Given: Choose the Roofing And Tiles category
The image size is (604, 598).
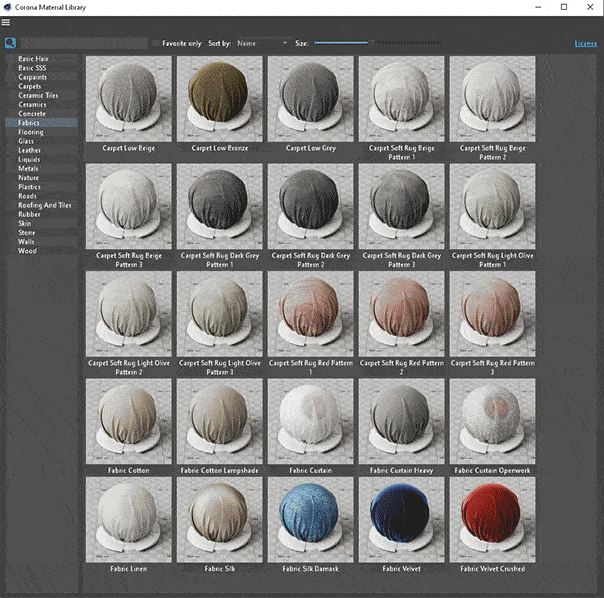Looking at the screenshot, I should (45, 205).
